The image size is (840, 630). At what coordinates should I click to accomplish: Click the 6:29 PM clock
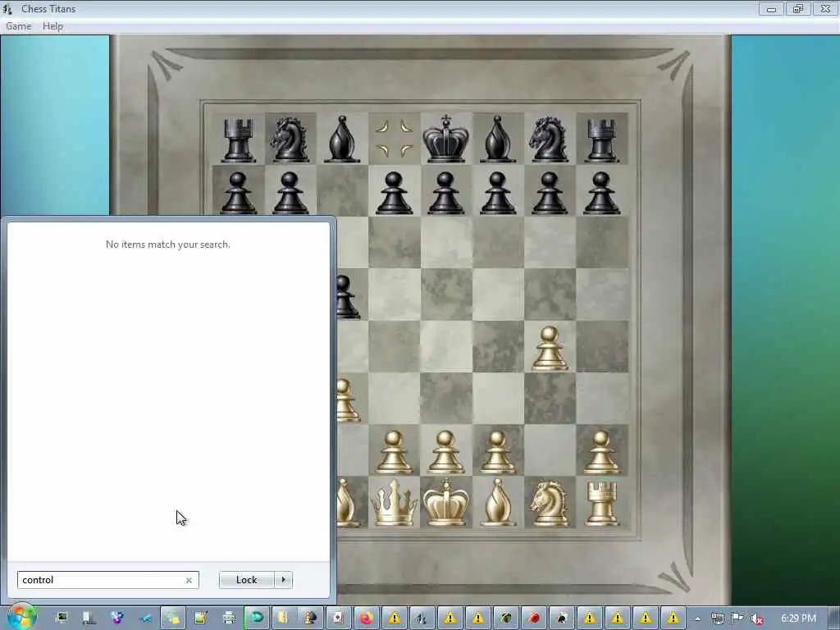pos(799,619)
